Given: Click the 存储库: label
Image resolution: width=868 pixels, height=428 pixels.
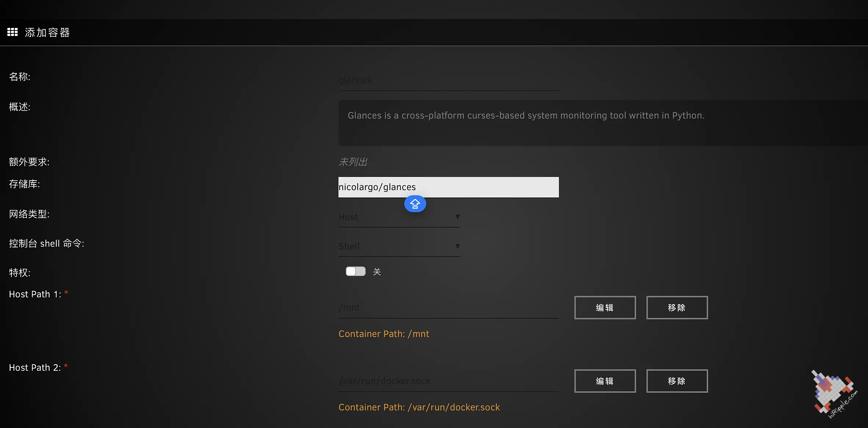Looking at the screenshot, I should [x=24, y=184].
